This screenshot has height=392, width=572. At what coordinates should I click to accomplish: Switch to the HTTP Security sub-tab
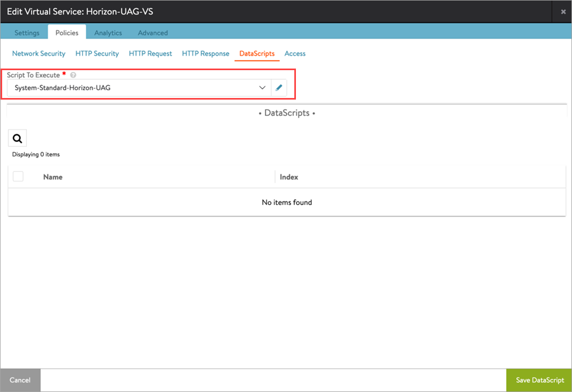tap(97, 54)
